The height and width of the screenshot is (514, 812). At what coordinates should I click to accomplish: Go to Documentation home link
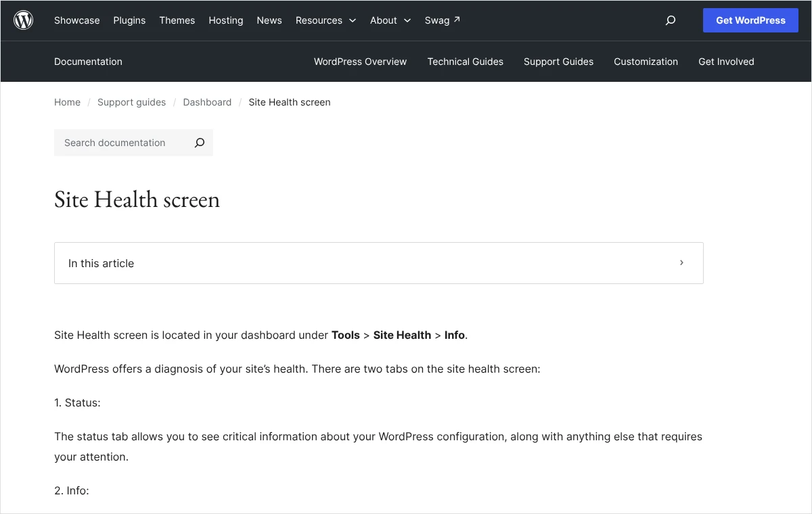88,62
